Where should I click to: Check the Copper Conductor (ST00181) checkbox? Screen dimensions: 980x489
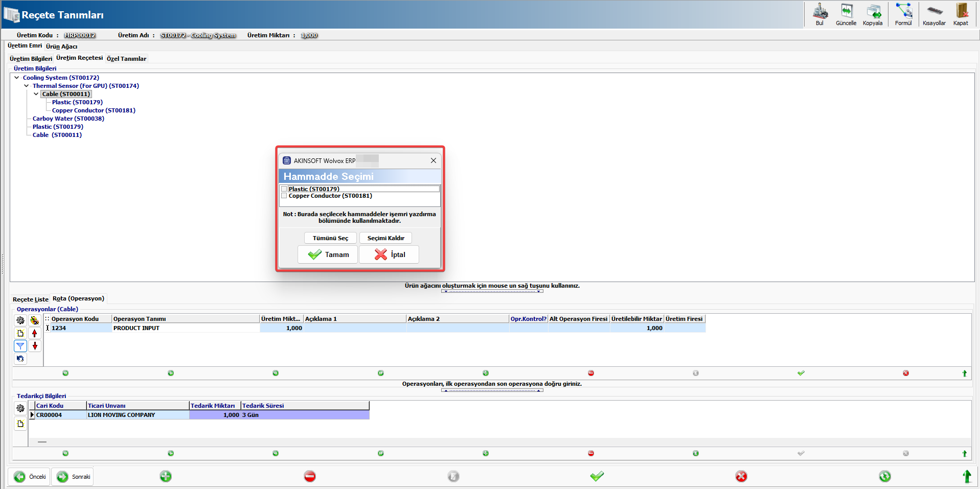coord(284,196)
